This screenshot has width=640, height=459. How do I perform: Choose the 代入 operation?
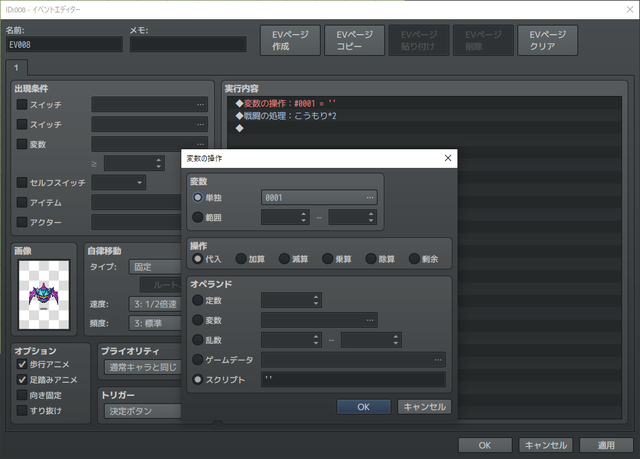[x=198, y=259]
